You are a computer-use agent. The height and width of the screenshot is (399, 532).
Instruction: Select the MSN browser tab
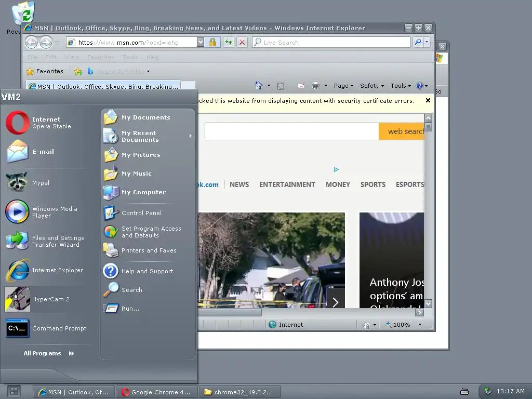pos(103,86)
